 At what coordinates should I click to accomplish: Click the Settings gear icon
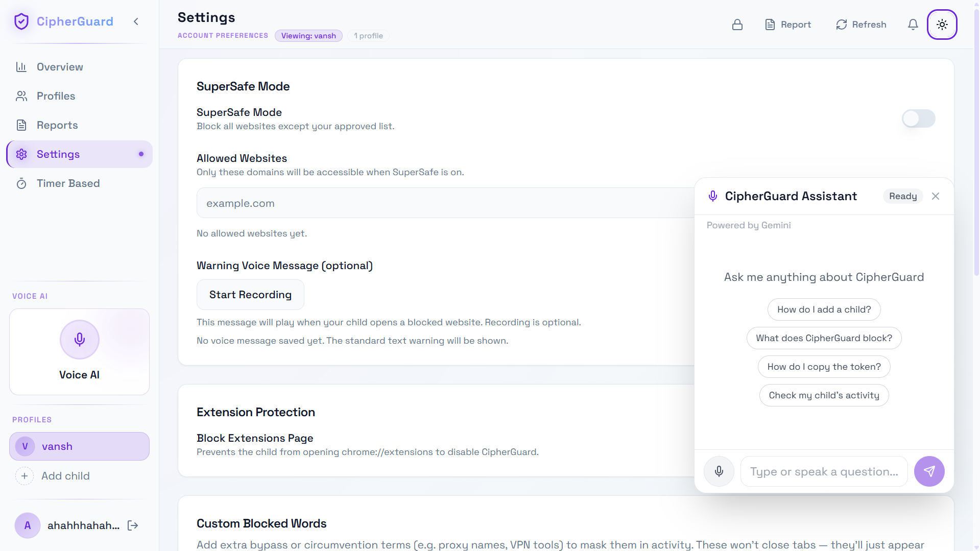tap(21, 154)
